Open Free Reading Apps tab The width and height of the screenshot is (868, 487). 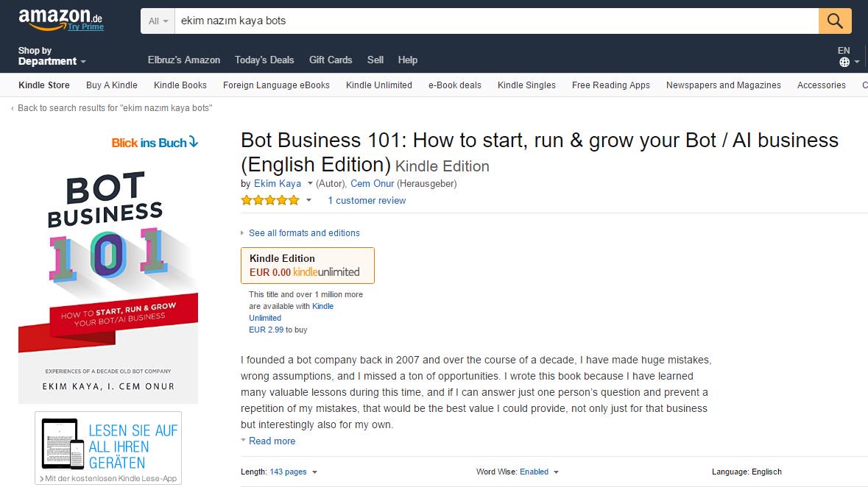tap(610, 85)
